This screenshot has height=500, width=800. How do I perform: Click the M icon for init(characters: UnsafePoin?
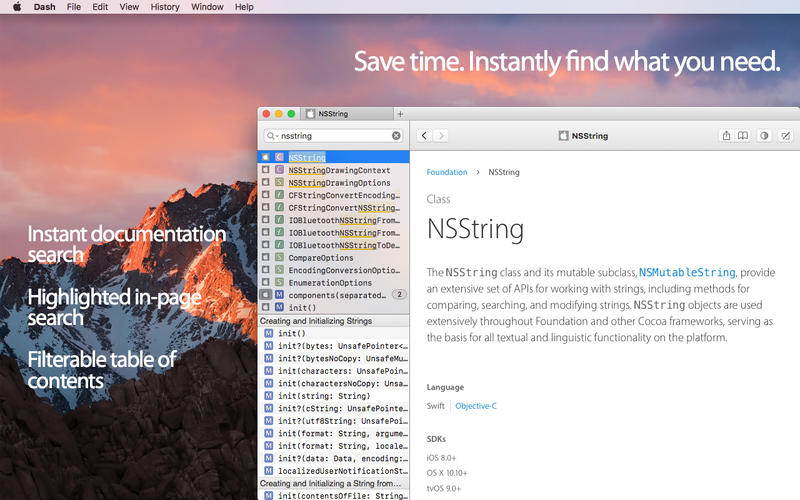269,370
